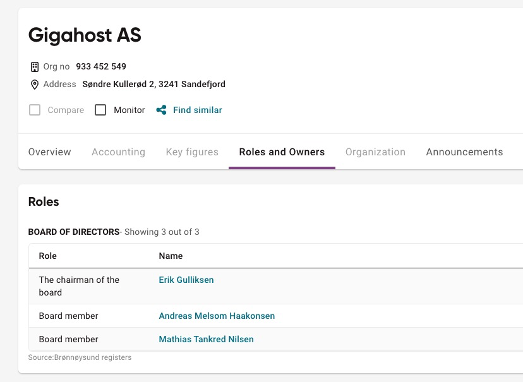This screenshot has width=523, height=382.
Task: Click the Gigahost AS company heading
Action: (x=85, y=35)
